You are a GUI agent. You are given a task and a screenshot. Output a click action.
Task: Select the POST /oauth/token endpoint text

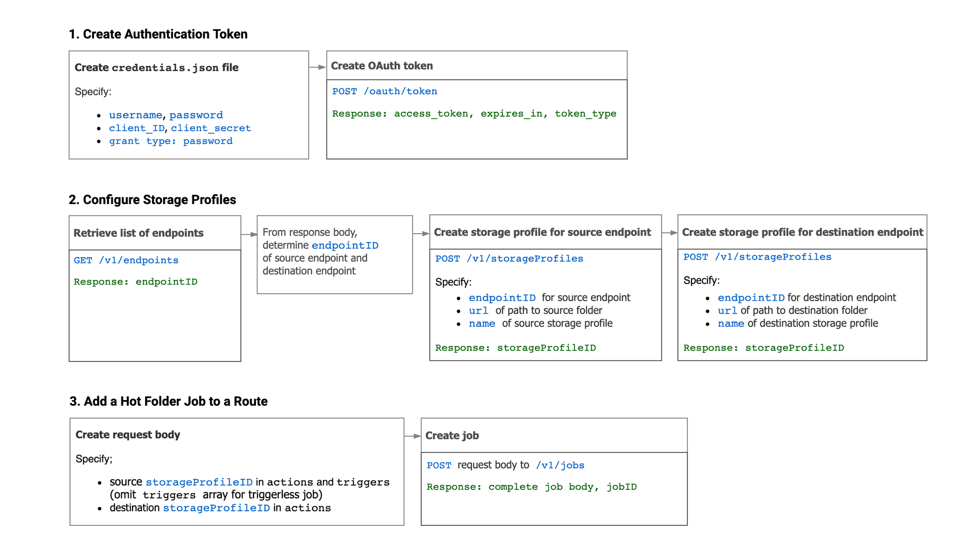click(385, 91)
